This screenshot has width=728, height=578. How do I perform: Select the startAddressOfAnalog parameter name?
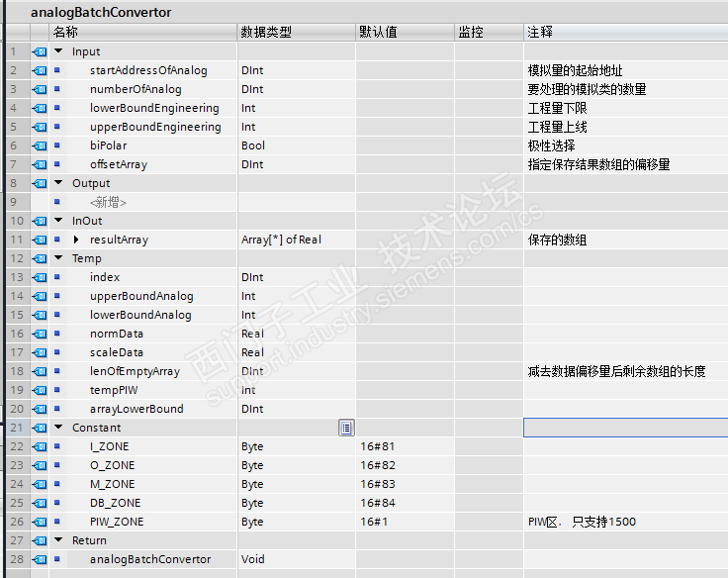click(148, 70)
